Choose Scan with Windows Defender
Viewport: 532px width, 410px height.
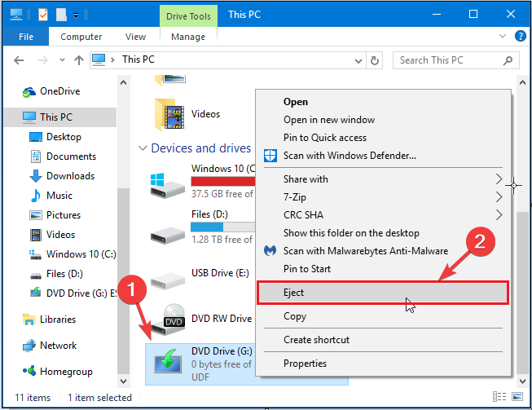click(383, 156)
